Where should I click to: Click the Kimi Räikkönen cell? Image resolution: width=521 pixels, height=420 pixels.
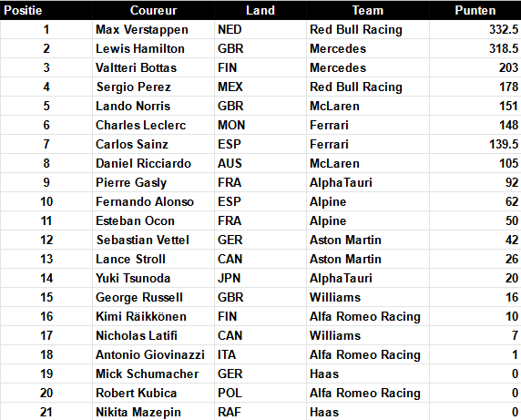coord(153,316)
